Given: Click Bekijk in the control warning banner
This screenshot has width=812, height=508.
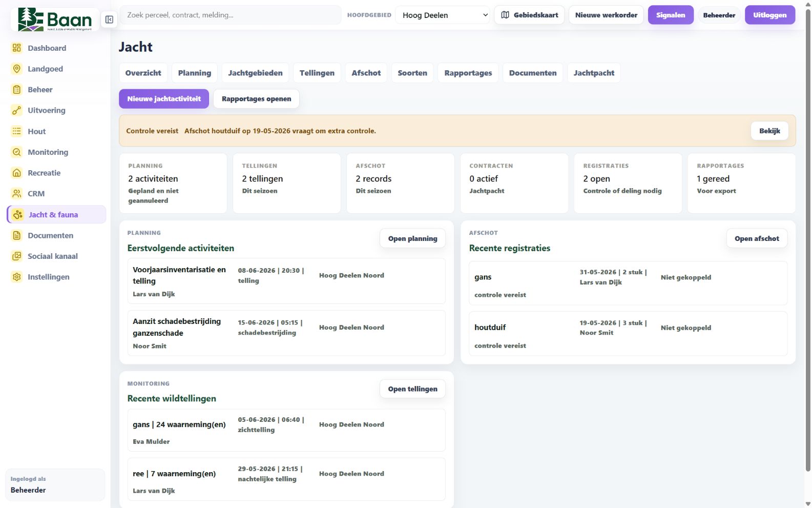Looking at the screenshot, I should tap(769, 131).
